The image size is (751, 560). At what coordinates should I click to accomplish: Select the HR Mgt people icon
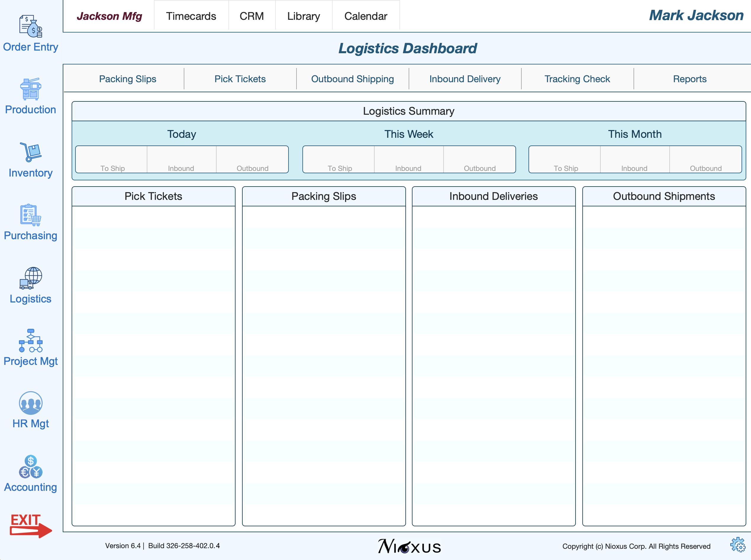(x=30, y=403)
